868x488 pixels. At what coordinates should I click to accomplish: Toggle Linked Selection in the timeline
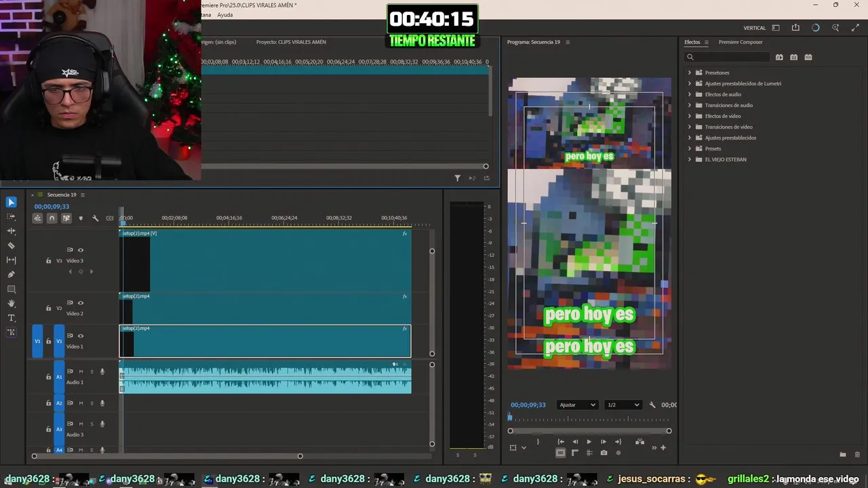coord(66,218)
